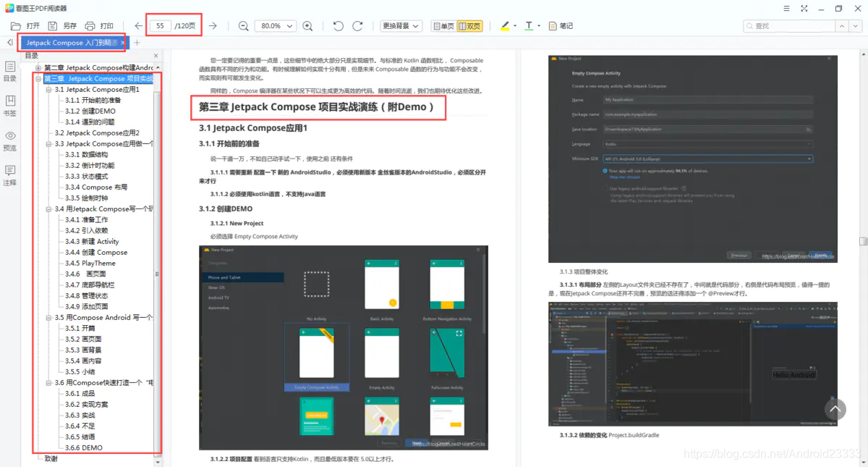This screenshot has height=467, width=868.
Task: Switch to 双页 double page view
Action: point(469,26)
